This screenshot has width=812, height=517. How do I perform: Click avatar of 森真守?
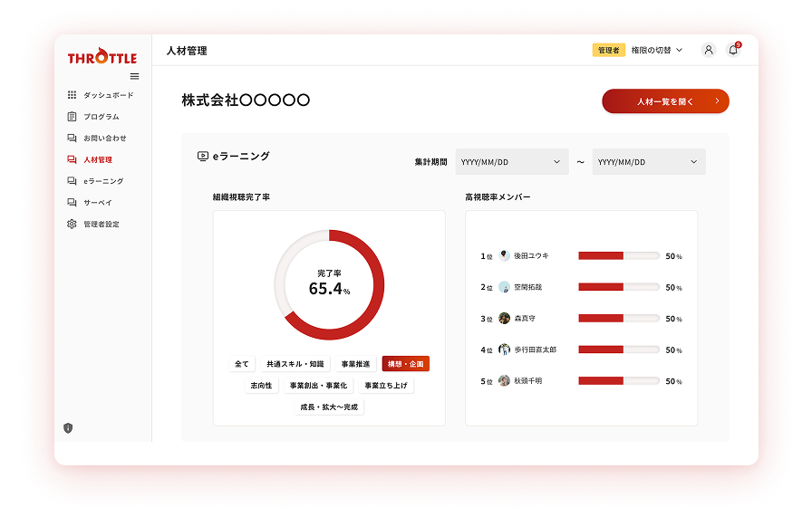click(x=504, y=319)
